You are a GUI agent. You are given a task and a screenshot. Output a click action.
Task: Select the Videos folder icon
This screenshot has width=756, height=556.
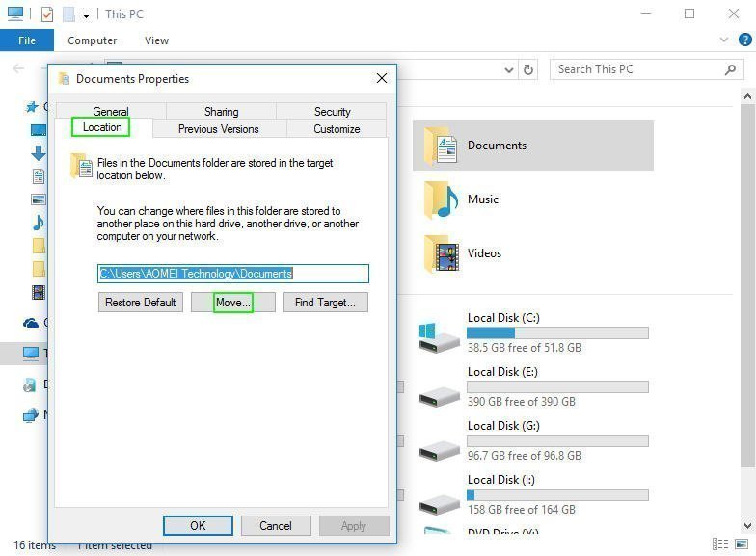441,253
